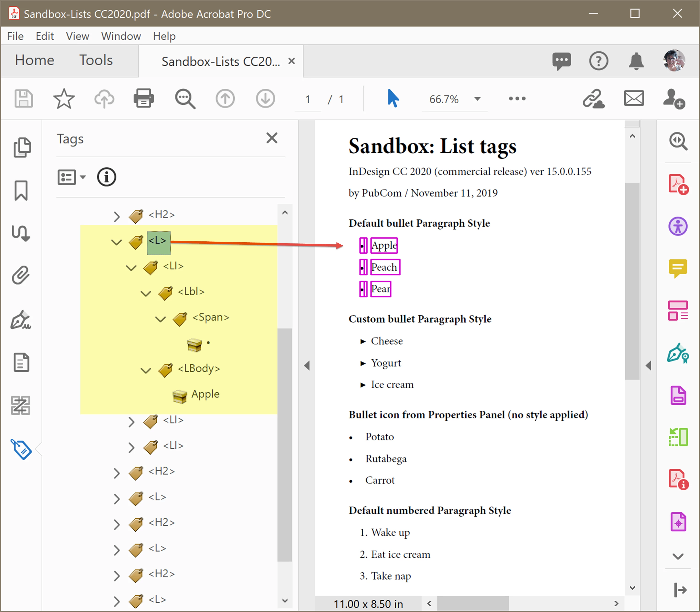Screen dimensions: 700x612
Task: Click the Tags info icon
Action: [106, 177]
